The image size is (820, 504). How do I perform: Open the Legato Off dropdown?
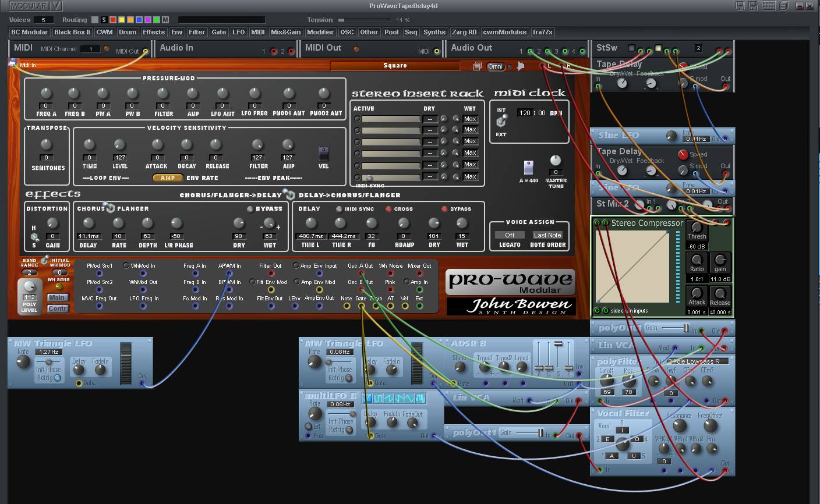click(510, 235)
